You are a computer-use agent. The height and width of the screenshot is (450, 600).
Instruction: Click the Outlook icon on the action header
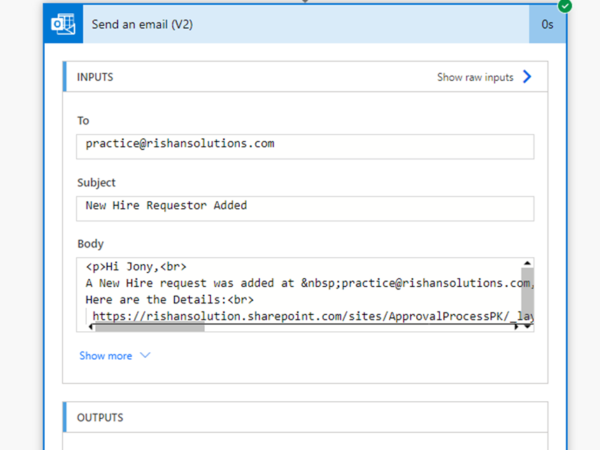(64, 23)
